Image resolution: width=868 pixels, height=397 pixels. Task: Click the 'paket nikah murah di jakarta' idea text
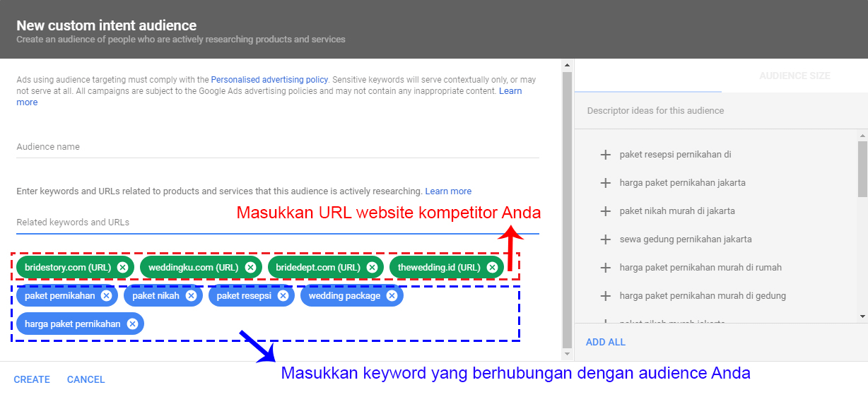point(677,211)
